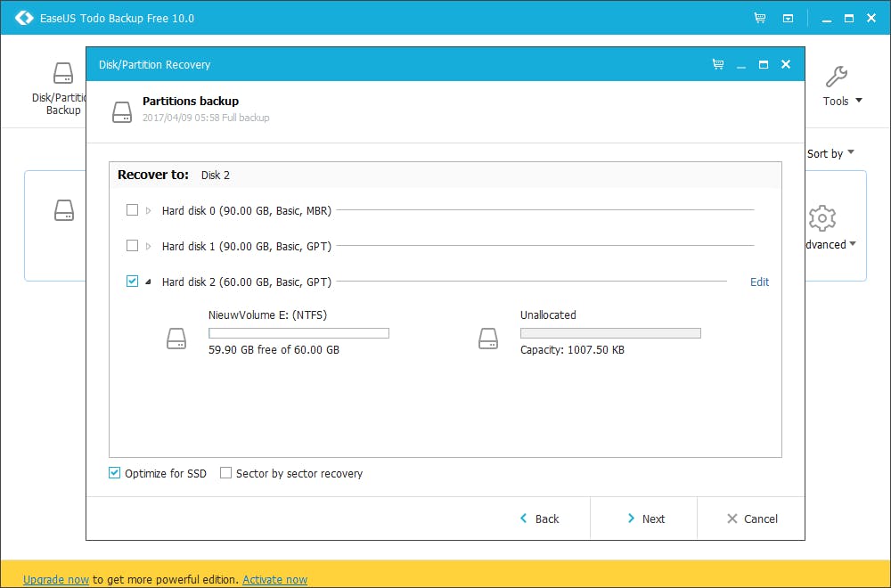Open the Advanced dropdown arrow
Image resolution: width=891 pixels, height=588 pixels.
(x=853, y=244)
